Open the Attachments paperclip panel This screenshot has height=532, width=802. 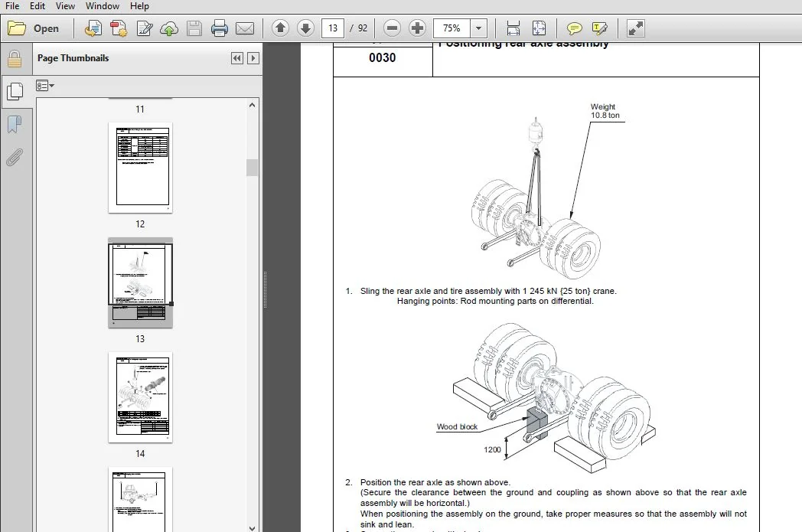[15, 158]
